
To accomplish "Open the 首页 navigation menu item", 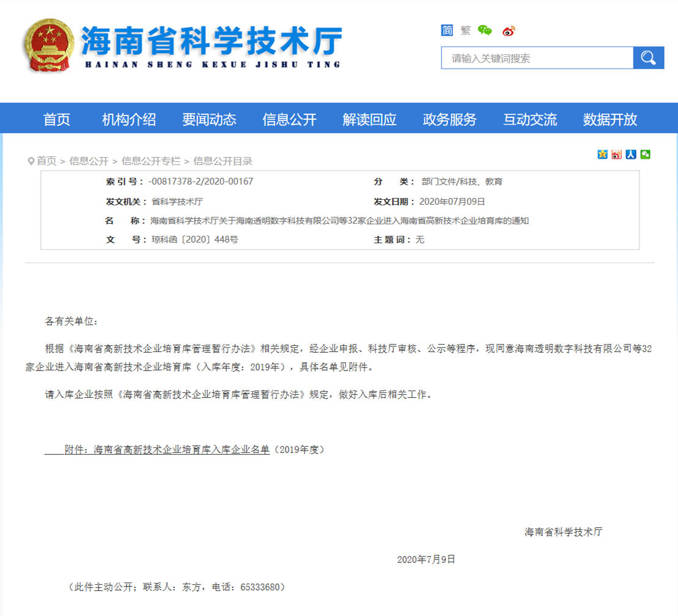I will click(57, 119).
